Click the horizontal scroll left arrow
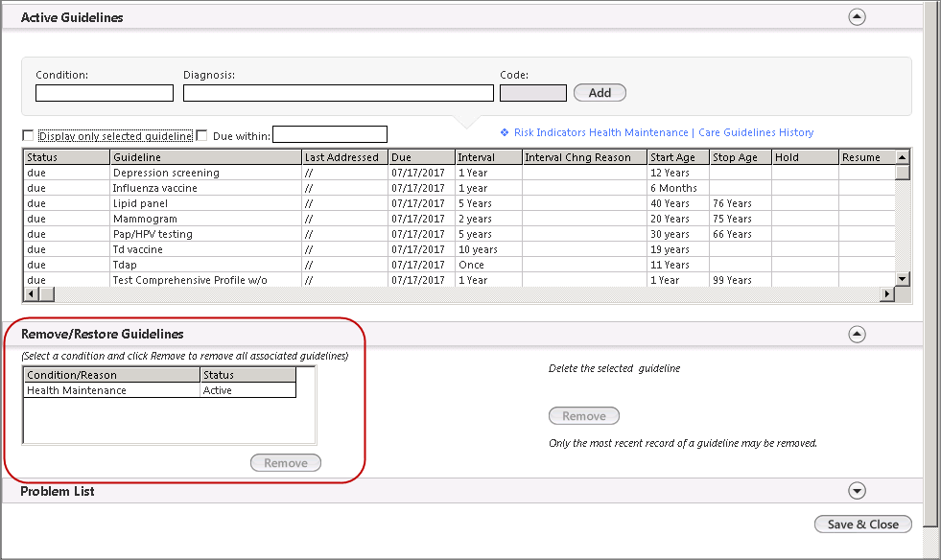Image resolution: width=941 pixels, height=560 pixels. 32,294
